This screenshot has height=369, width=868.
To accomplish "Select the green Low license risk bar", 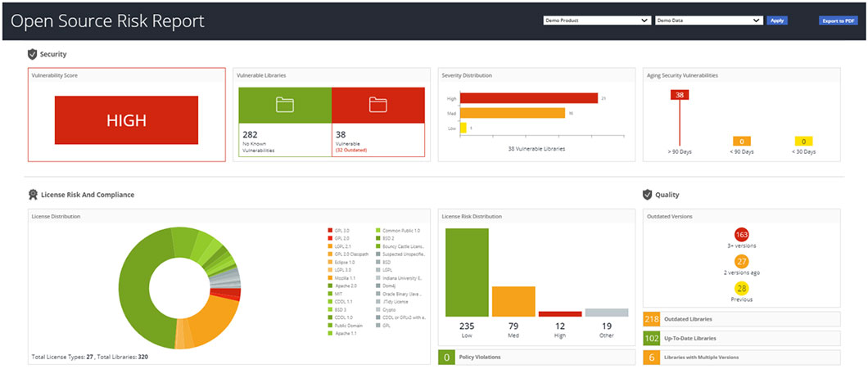I will (467, 272).
